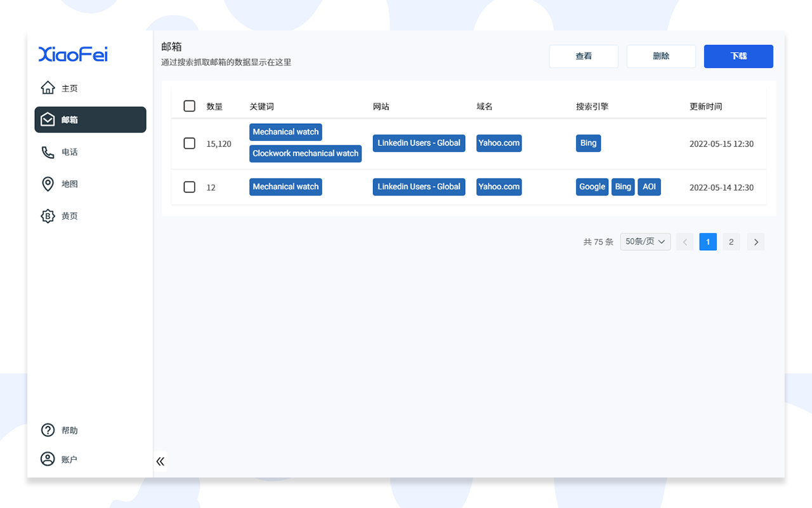Click the 搜索引擎 column header
Screen dimensions: 812x508
tap(592, 107)
